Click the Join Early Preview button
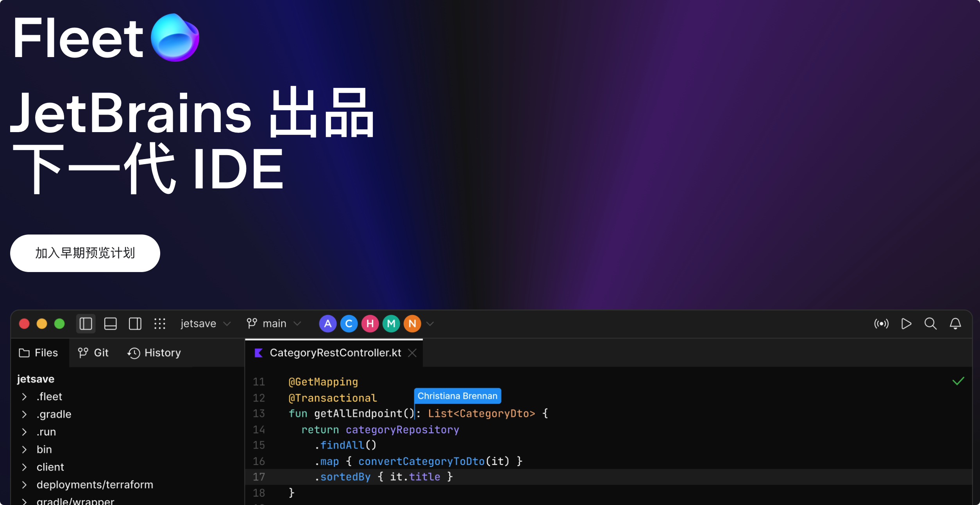Image resolution: width=980 pixels, height=505 pixels. click(86, 253)
